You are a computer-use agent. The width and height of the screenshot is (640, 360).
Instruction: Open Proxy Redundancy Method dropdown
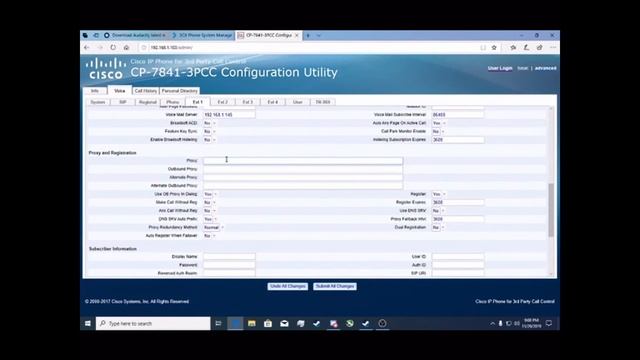213,227
